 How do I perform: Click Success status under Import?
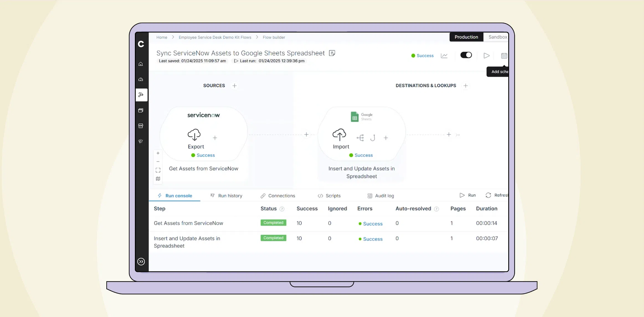pos(361,155)
